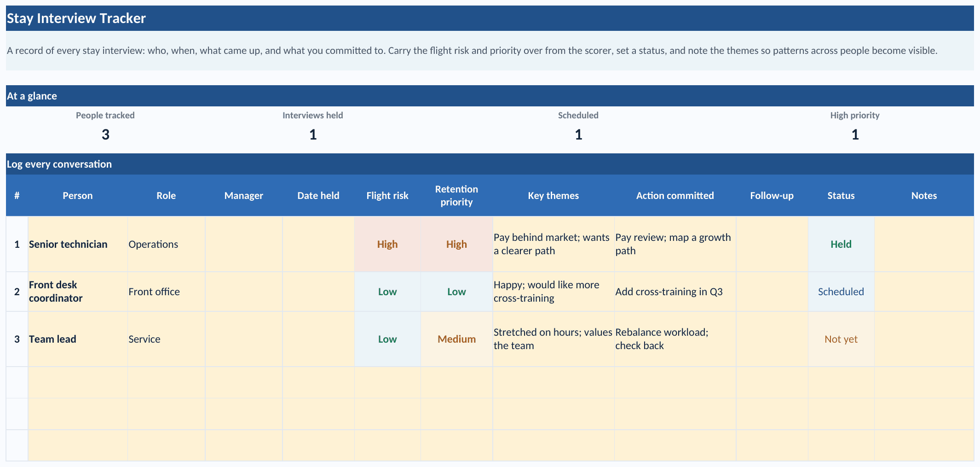Click the Follow-up cell for Senior technician

point(772,244)
